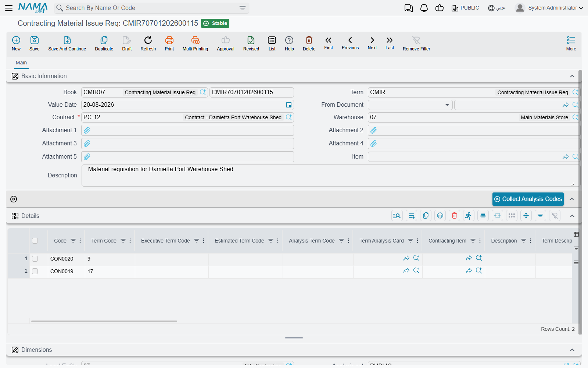Select the Main tab
588x368 pixels.
(21, 63)
